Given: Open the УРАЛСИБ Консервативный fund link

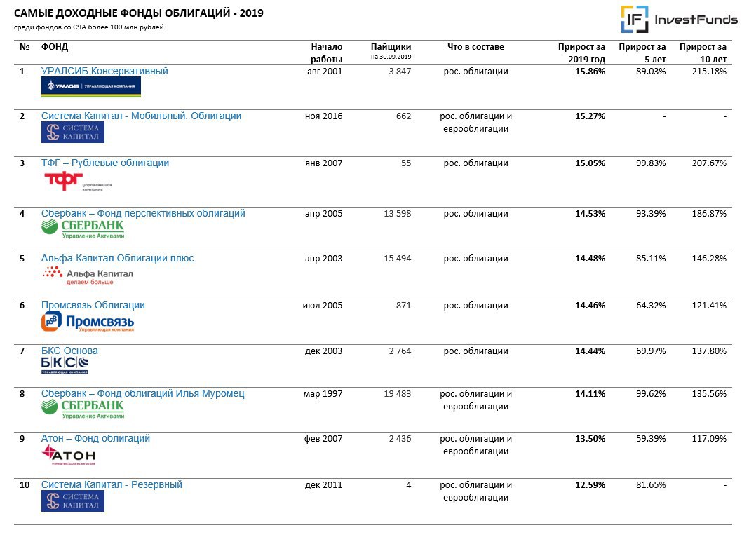Looking at the screenshot, I should pyautogui.click(x=104, y=71).
